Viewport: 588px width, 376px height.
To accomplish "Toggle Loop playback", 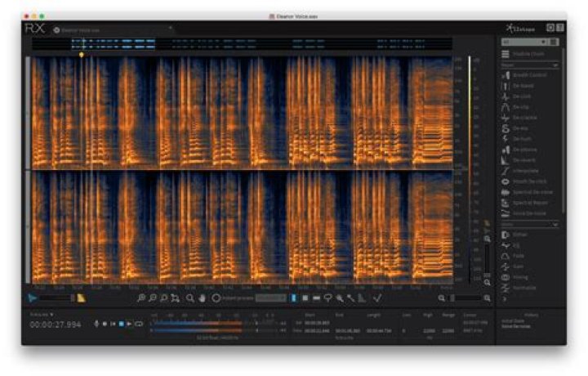I will 139,324.
